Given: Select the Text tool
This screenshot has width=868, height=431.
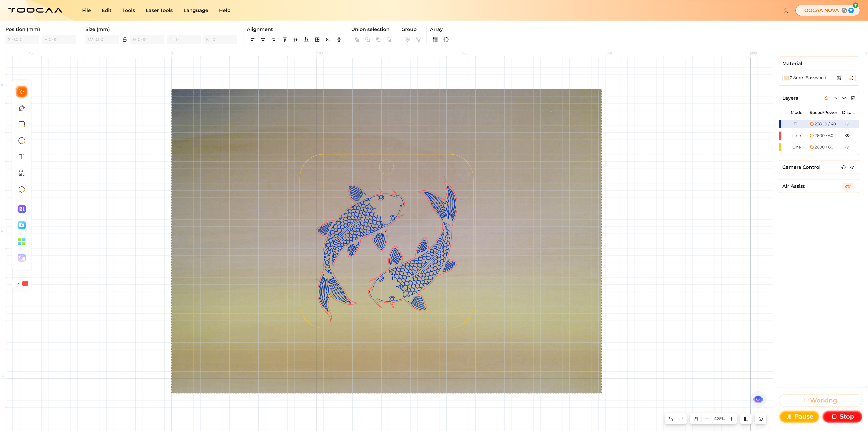Looking at the screenshot, I should pyautogui.click(x=21, y=157).
